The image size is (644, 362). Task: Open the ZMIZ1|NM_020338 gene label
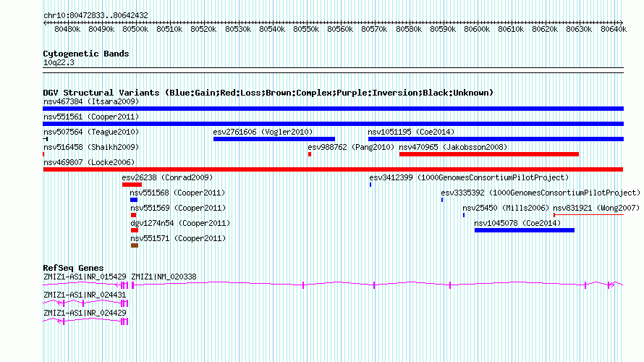(164, 277)
